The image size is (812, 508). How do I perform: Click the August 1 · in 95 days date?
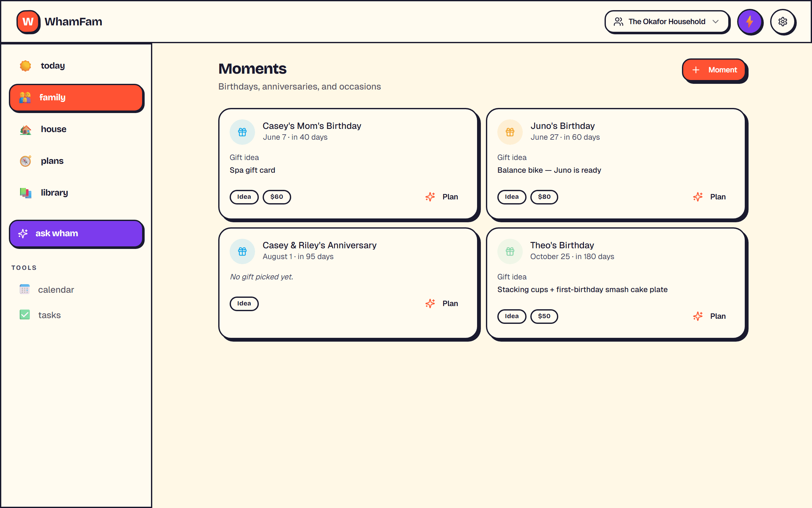pyautogui.click(x=298, y=257)
